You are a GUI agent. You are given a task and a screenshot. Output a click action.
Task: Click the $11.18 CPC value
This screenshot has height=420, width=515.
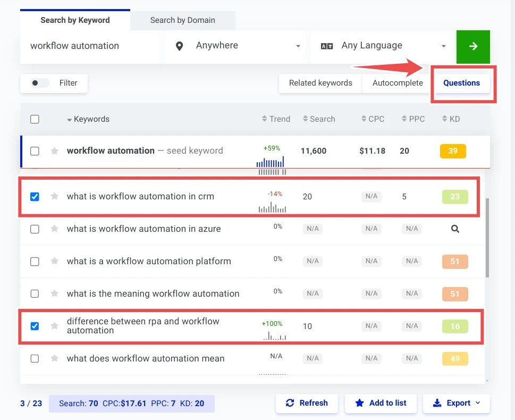point(372,151)
